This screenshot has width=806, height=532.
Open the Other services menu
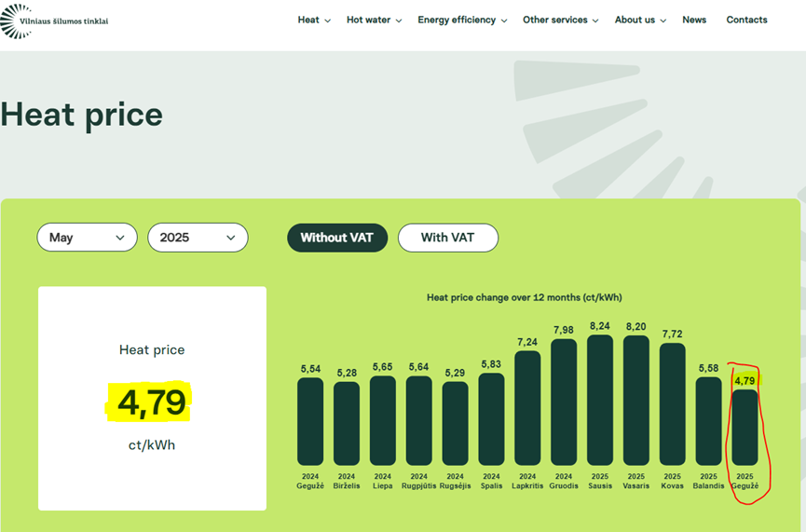pos(560,20)
